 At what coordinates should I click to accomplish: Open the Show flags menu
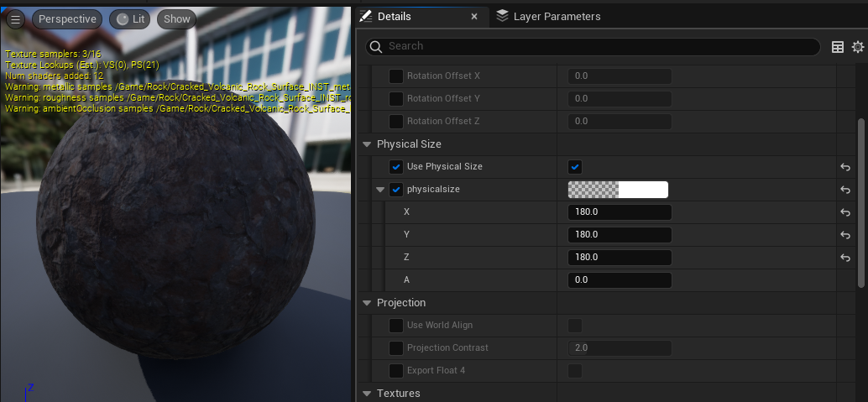(176, 19)
